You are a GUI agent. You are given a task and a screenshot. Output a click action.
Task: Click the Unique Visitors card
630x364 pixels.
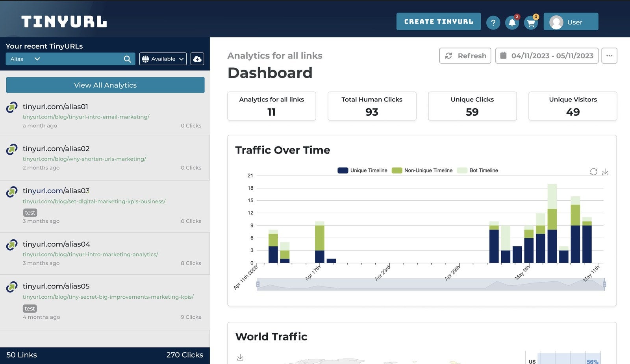tap(573, 106)
